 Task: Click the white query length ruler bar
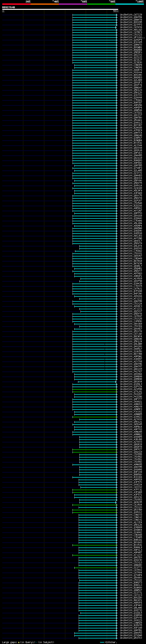(x=60, y=10)
